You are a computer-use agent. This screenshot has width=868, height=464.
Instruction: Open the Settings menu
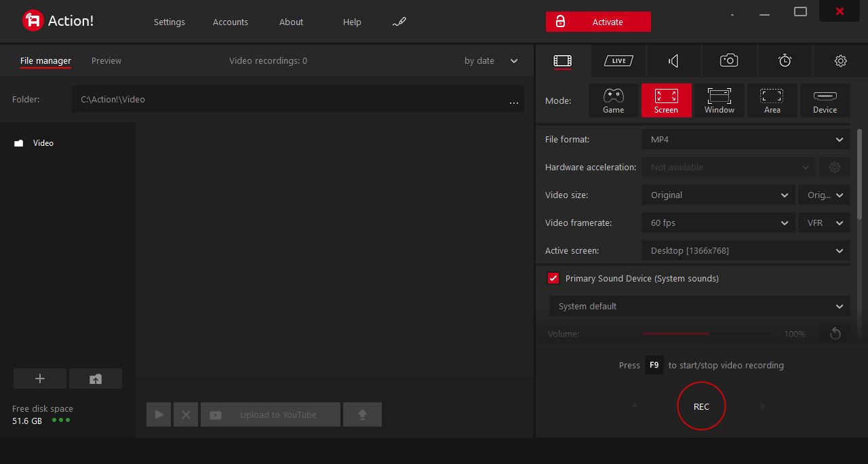(170, 22)
